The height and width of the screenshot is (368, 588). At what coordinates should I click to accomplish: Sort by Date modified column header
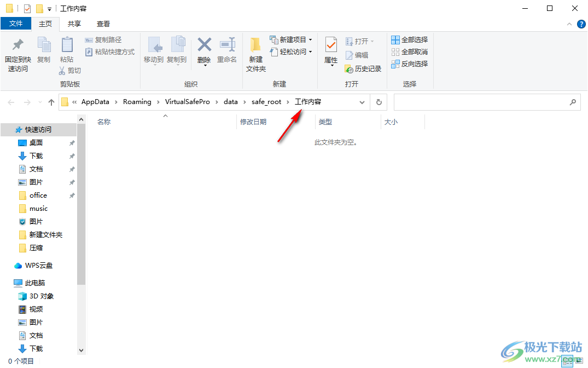[253, 122]
